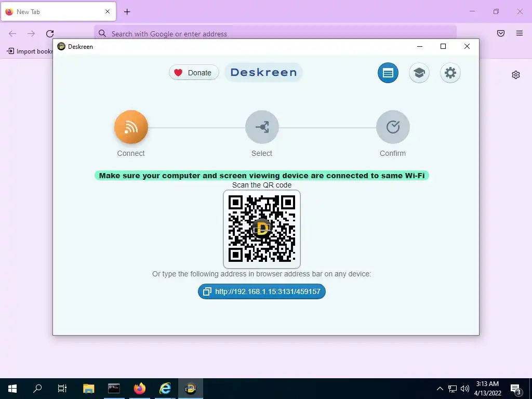
Task: Close the New Tab in Firefox
Action: [x=108, y=11]
